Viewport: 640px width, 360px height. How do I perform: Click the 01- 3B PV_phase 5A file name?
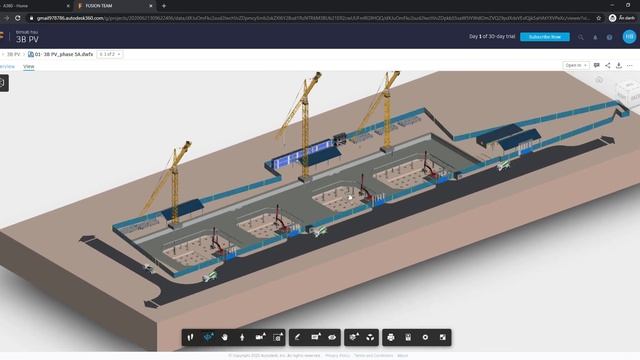(64, 54)
